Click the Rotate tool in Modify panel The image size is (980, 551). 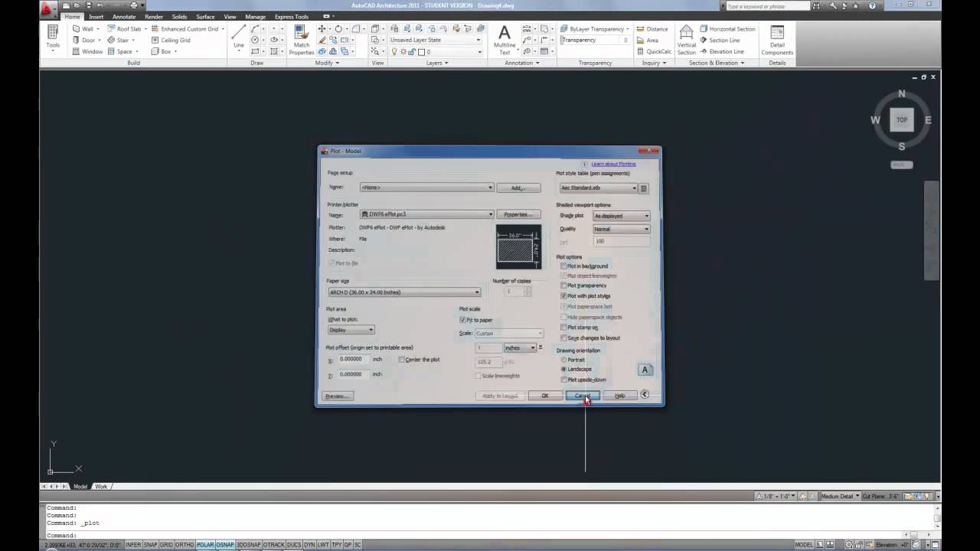pyautogui.click(x=338, y=29)
